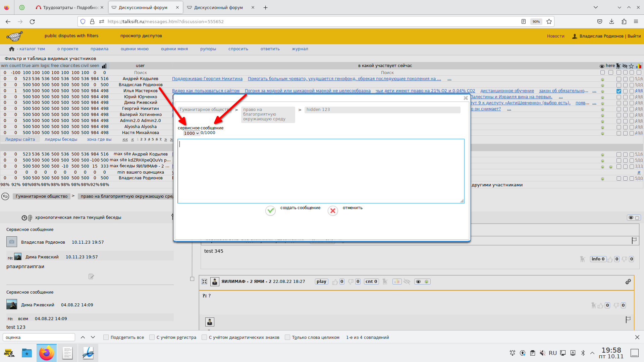This screenshot has height=362, width=644.
Task: Open оценки меня menu item
Action: [x=174, y=49]
